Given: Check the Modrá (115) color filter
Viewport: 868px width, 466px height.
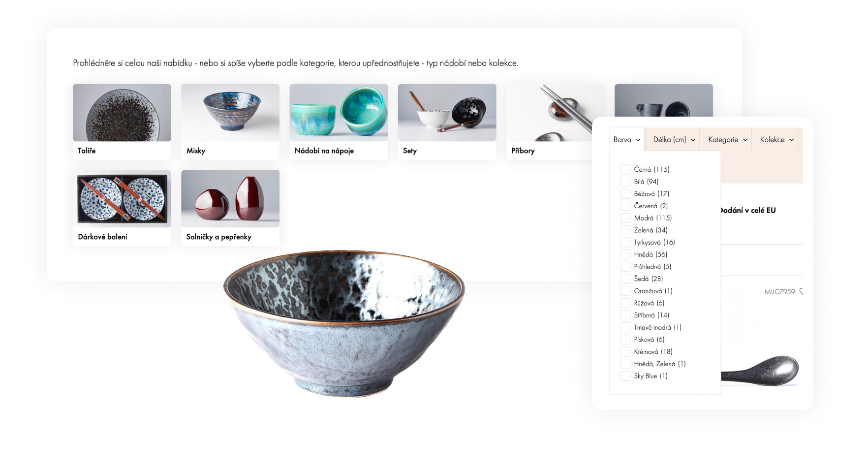Looking at the screenshot, I should point(625,218).
